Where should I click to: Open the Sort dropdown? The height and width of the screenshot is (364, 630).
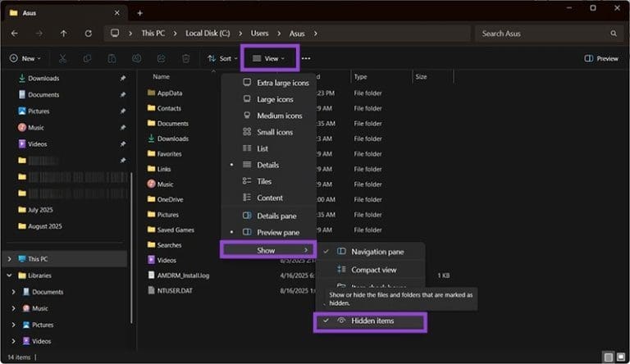pyautogui.click(x=221, y=58)
